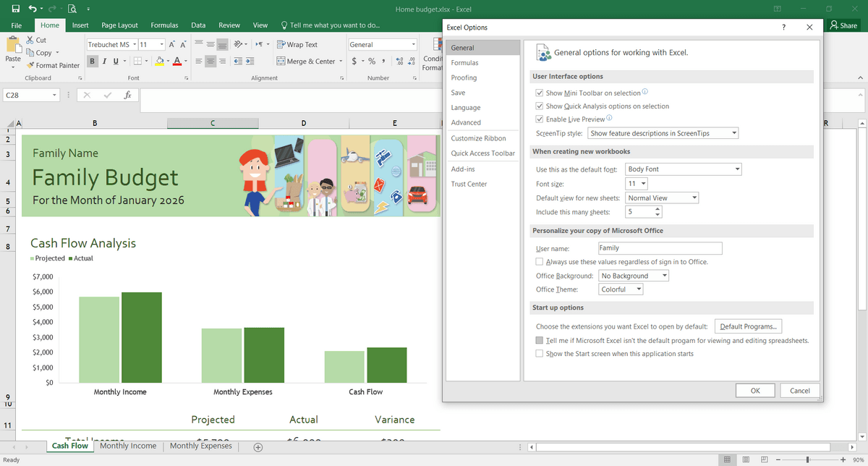
Task: Select Customize Ribbon in Excel Options
Action: click(x=482, y=138)
